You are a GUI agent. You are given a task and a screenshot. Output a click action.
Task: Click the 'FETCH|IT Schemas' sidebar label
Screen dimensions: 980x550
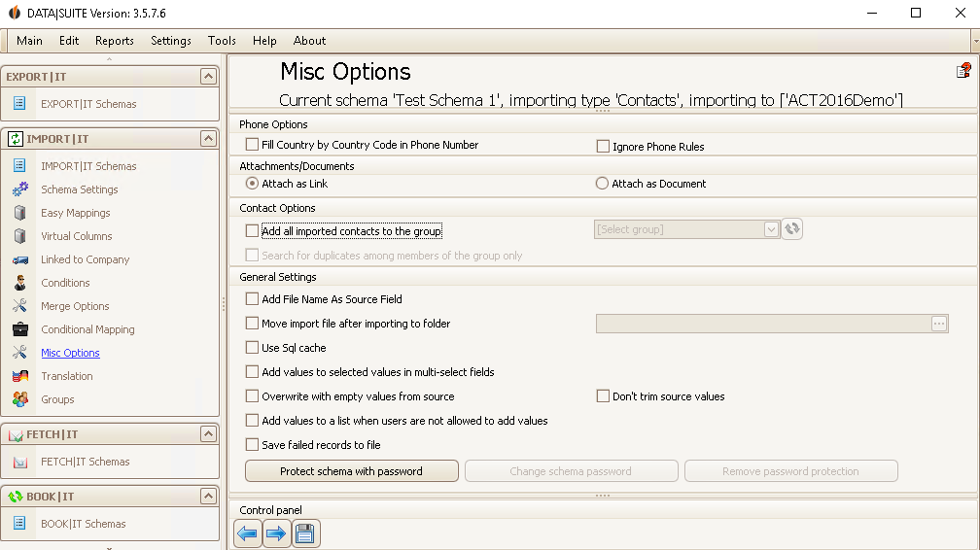tap(85, 462)
